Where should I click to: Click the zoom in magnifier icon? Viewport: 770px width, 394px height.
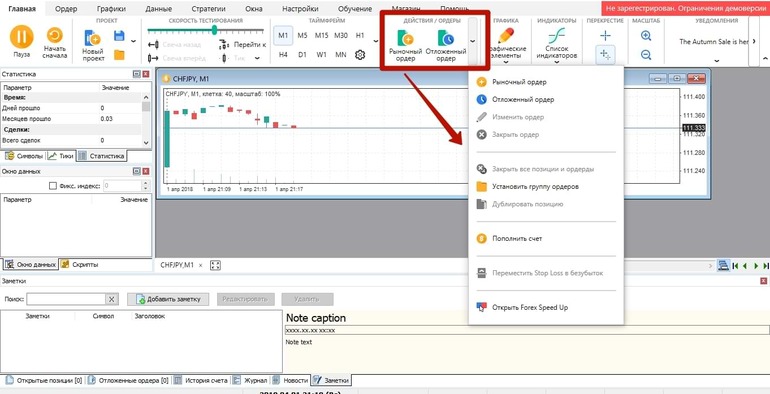tap(646, 36)
